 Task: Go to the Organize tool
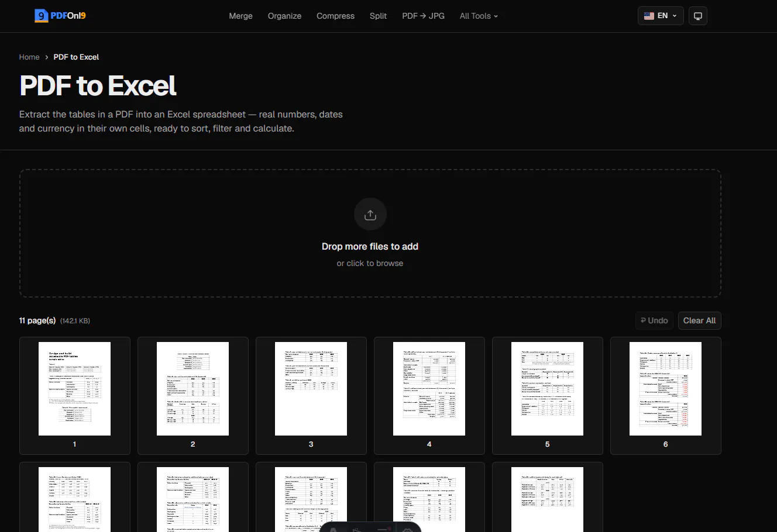coord(284,16)
